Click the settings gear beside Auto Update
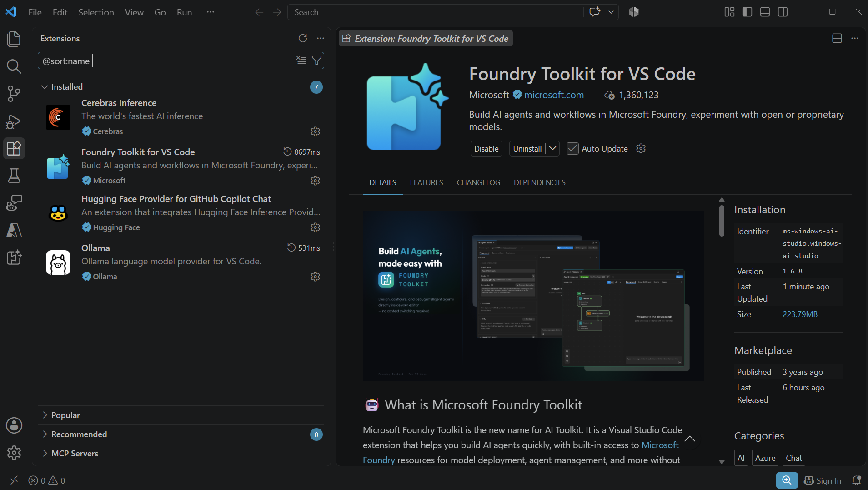Image resolution: width=868 pixels, height=490 pixels. click(x=641, y=149)
